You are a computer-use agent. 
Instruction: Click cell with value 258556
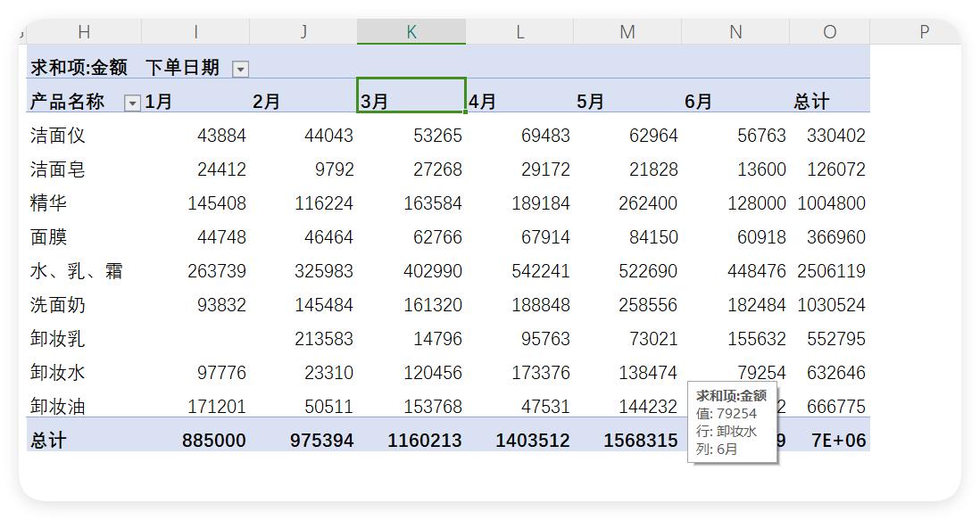coord(648,305)
